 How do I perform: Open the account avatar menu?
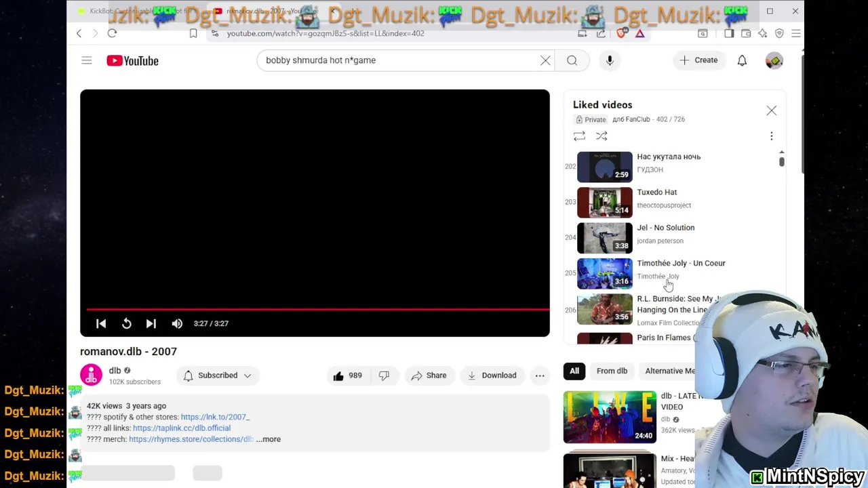774,60
